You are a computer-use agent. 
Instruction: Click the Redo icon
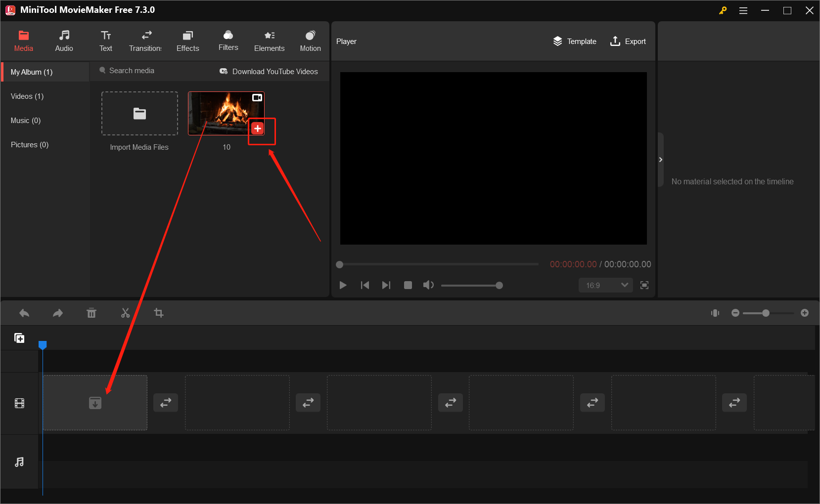(x=58, y=313)
